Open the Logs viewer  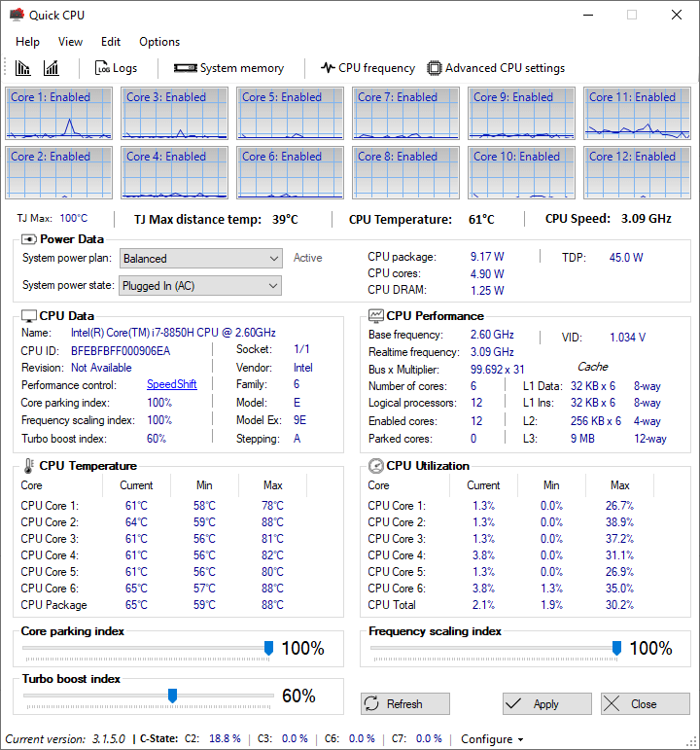(x=116, y=68)
